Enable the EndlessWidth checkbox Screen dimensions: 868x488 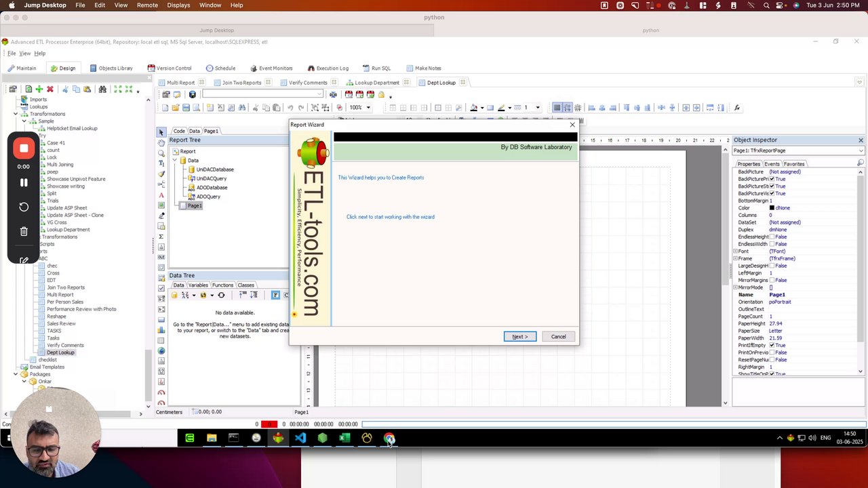pos(772,244)
